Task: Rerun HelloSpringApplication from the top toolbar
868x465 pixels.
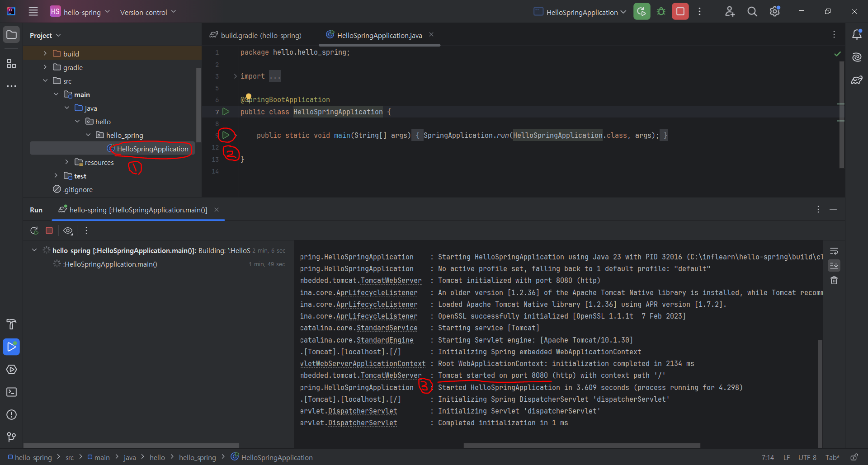Action: (642, 12)
